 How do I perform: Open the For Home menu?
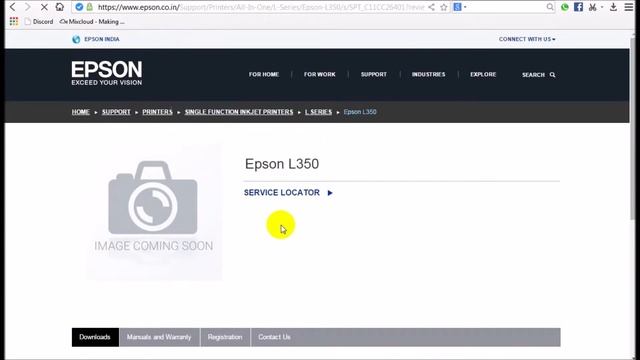(x=264, y=75)
